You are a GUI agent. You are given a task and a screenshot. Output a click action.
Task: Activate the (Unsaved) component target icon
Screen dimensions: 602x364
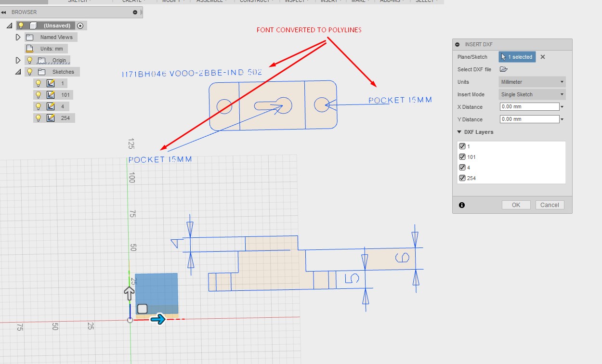(x=80, y=26)
